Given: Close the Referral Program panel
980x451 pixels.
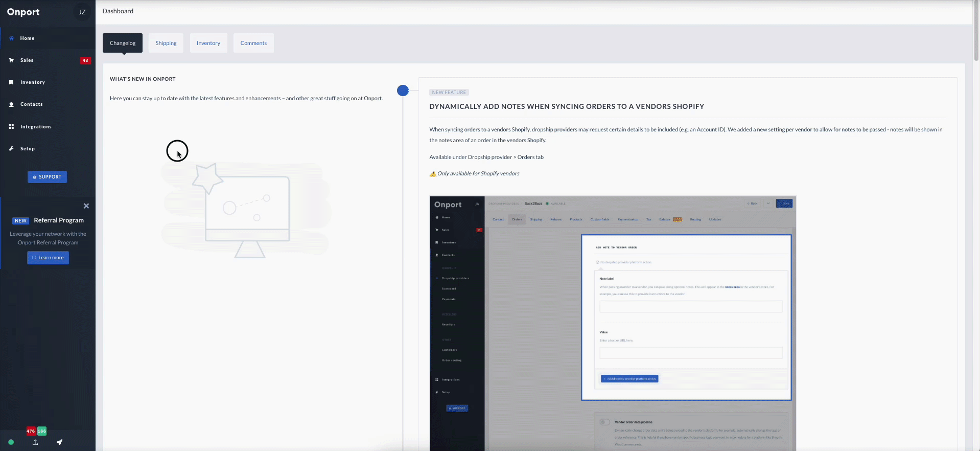Looking at the screenshot, I should coord(86,206).
